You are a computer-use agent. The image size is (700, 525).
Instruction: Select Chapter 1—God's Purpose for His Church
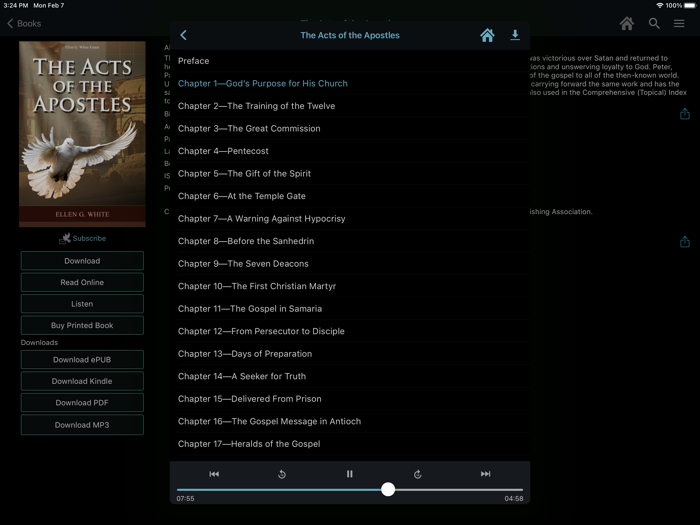tap(350, 83)
